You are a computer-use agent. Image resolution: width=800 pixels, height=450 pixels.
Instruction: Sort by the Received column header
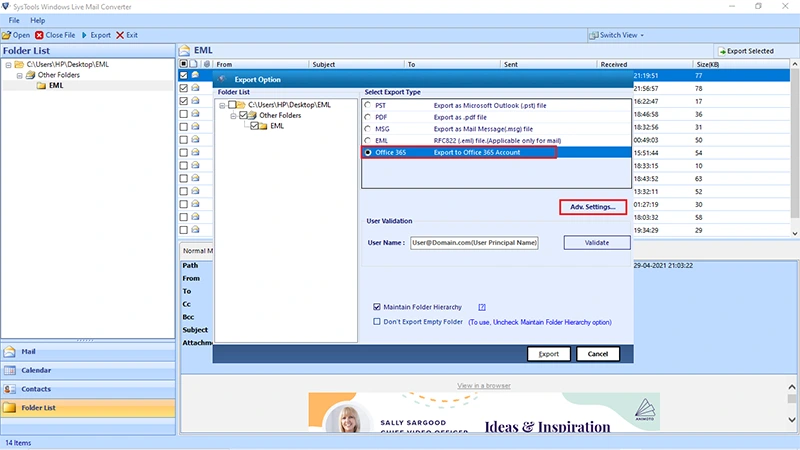tap(644, 64)
